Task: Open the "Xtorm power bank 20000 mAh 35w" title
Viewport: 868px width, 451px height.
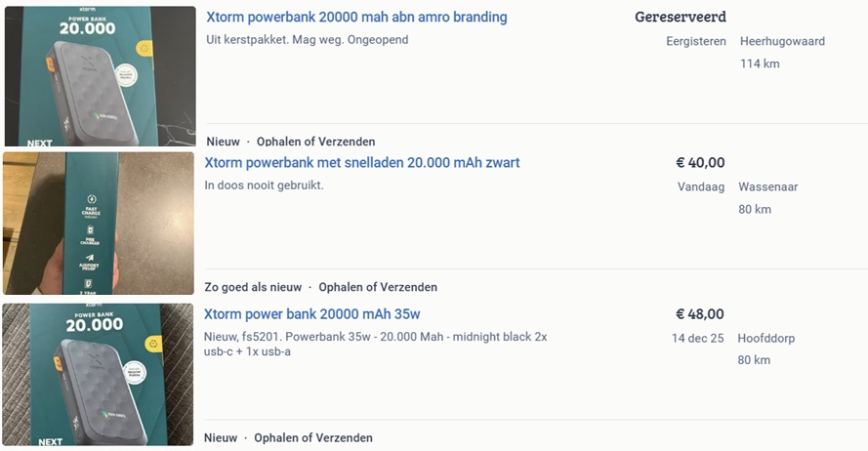Action: tap(311, 314)
